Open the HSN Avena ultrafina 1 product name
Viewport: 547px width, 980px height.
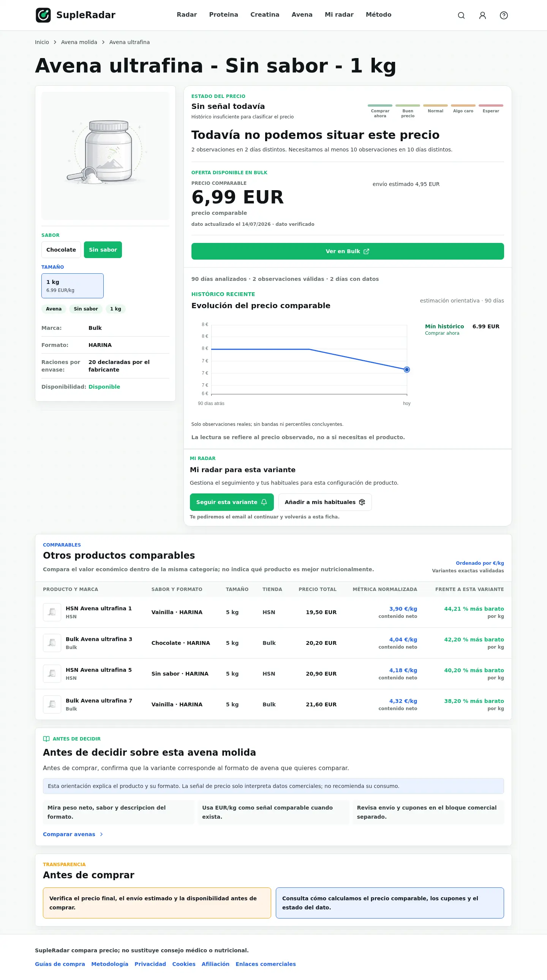coord(99,608)
